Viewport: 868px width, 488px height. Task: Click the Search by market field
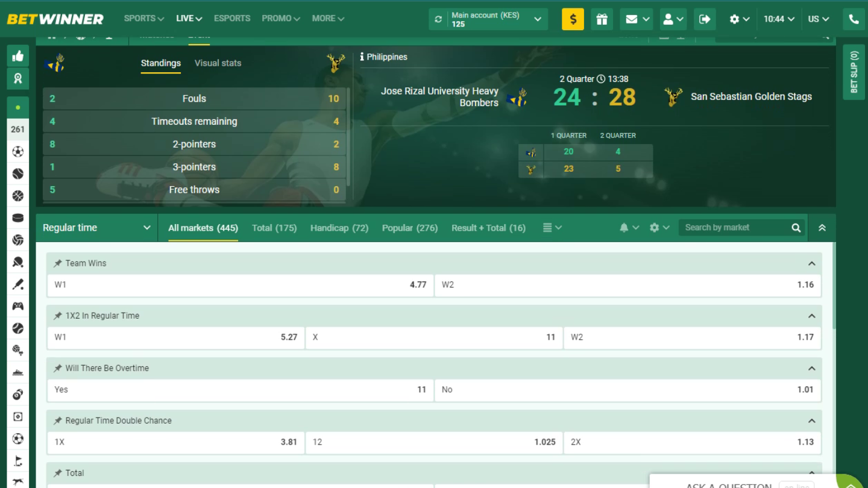(x=735, y=228)
